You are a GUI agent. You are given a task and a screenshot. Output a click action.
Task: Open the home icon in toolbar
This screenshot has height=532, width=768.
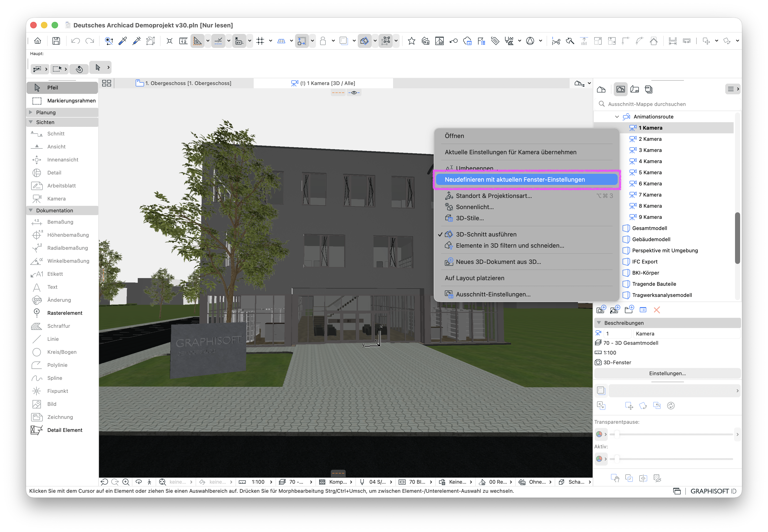(x=38, y=41)
